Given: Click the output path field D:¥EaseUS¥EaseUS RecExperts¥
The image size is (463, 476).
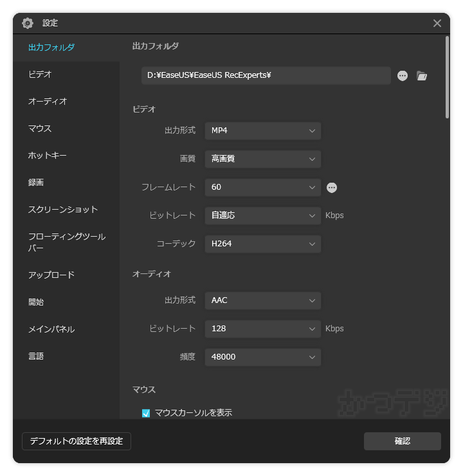Looking at the screenshot, I should point(266,75).
